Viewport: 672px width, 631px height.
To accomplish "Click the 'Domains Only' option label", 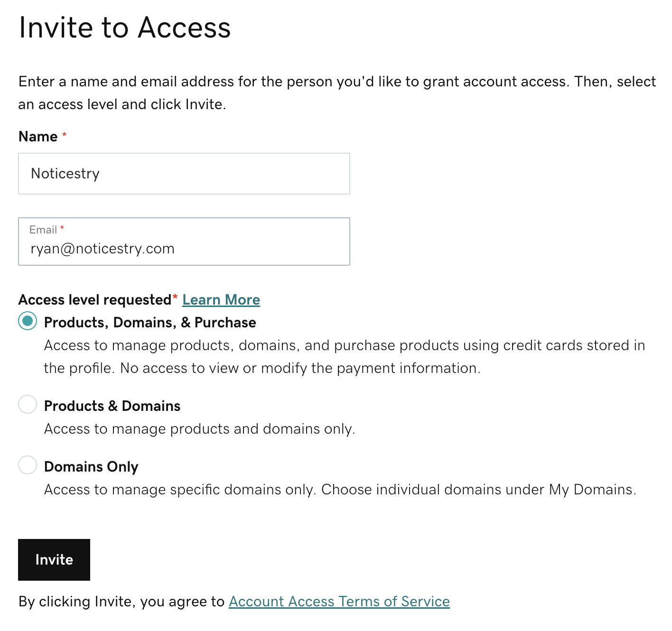I will 91,467.
